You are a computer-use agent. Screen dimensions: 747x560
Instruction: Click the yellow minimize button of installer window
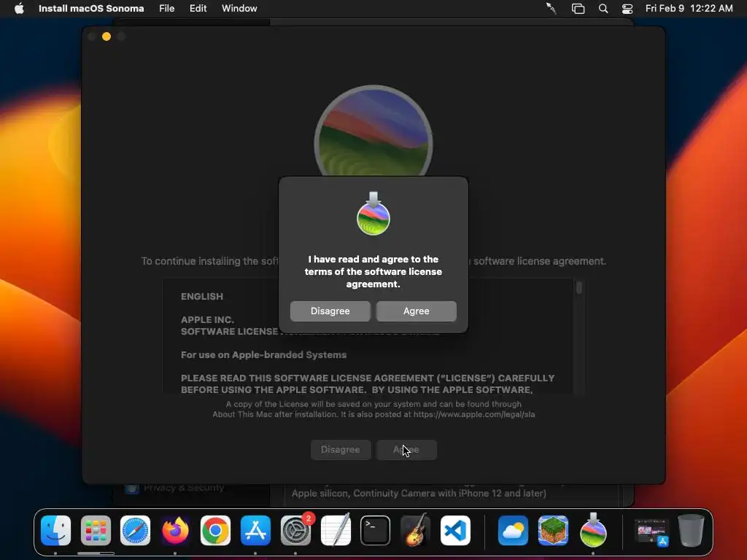pyautogui.click(x=107, y=36)
